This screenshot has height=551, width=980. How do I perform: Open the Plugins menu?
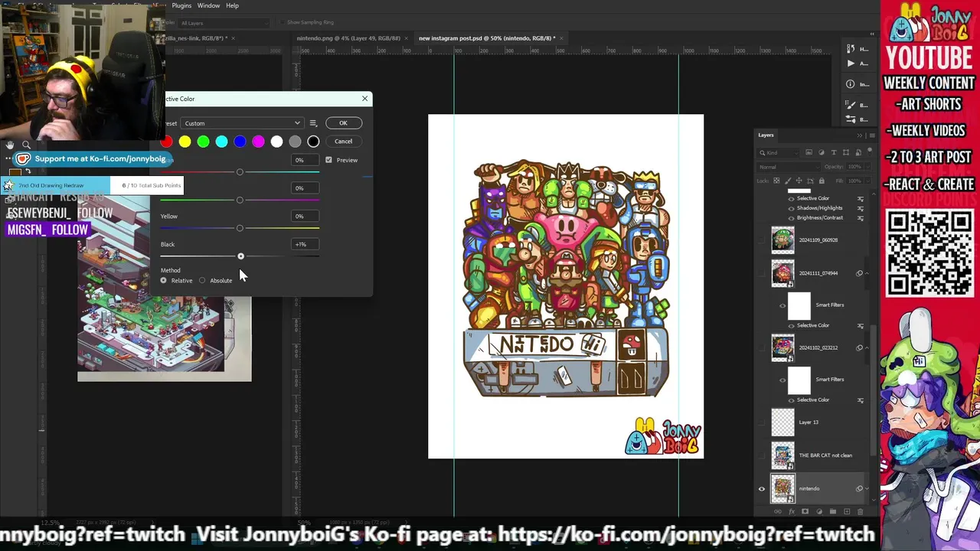point(181,5)
